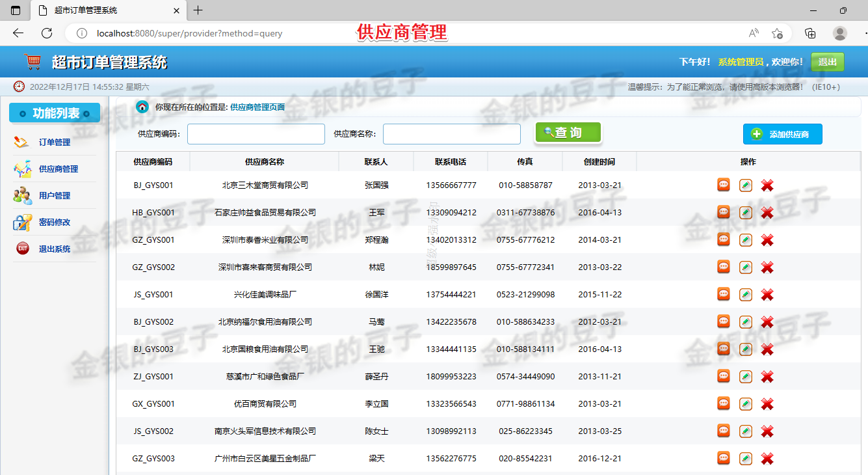Image resolution: width=868 pixels, height=475 pixels.
Task: Click inside the 供应商编码 input field
Action: point(256,133)
